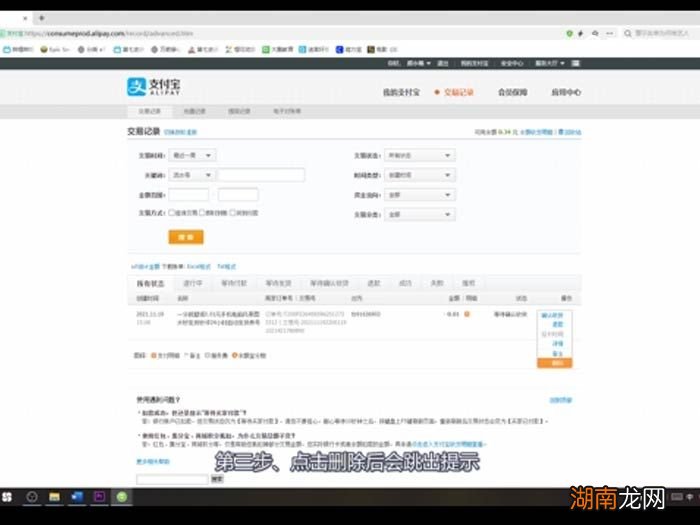This screenshot has height=525, width=700.
Task: Click the icon at right end of dark bar
Action: point(576,63)
